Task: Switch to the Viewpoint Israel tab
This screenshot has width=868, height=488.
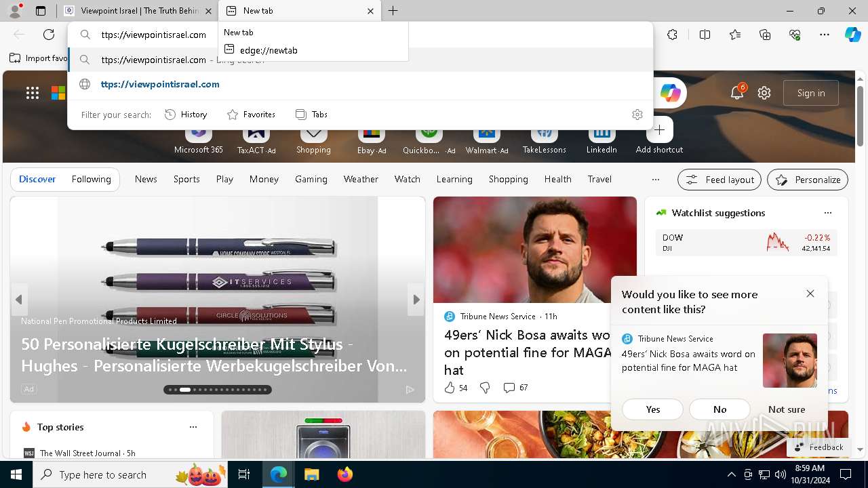Action: coord(139,11)
